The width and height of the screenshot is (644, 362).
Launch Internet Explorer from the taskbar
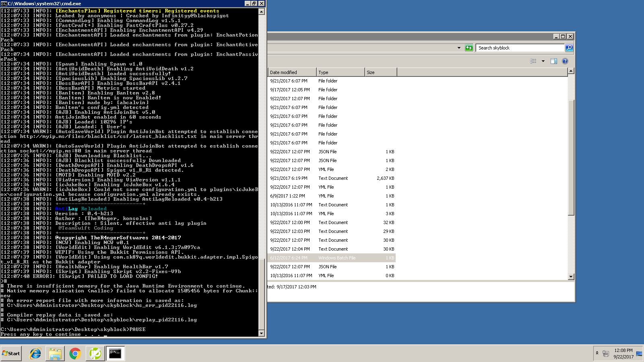pos(35,354)
